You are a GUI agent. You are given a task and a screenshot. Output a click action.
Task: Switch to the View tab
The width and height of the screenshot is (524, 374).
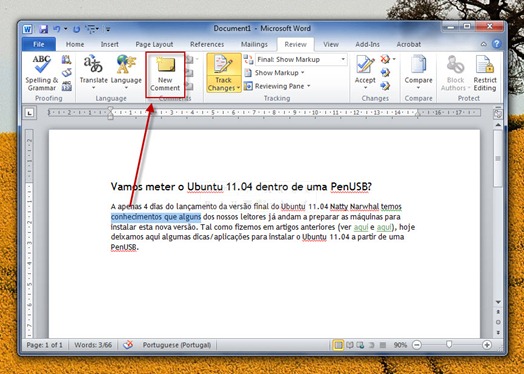click(x=331, y=44)
